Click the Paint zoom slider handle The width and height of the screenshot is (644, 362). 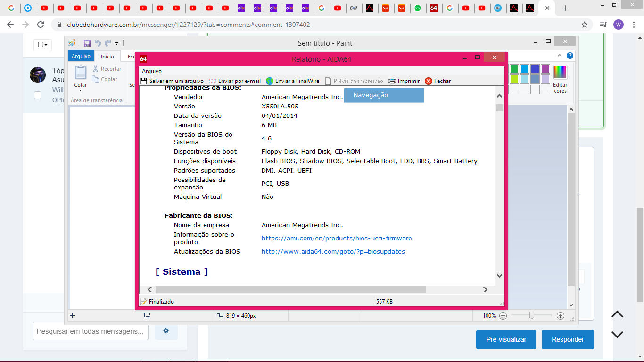(532, 316)
